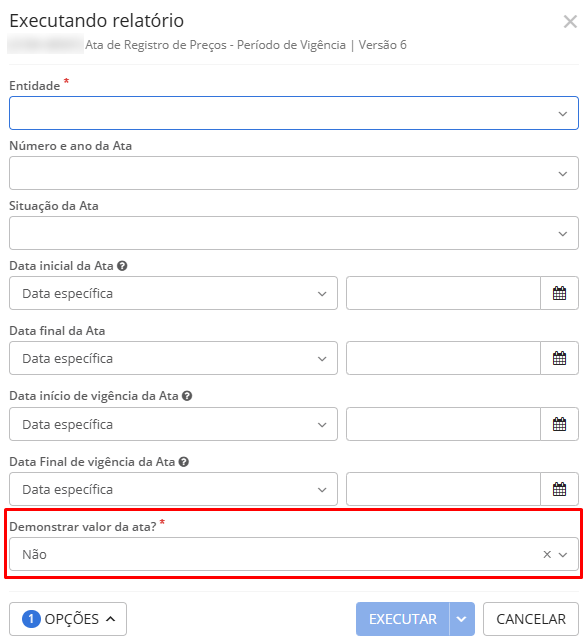The height and width of the screenshot is (643, 587).
Task: Open the OPÇÕES menu
Action: [68, 619]
